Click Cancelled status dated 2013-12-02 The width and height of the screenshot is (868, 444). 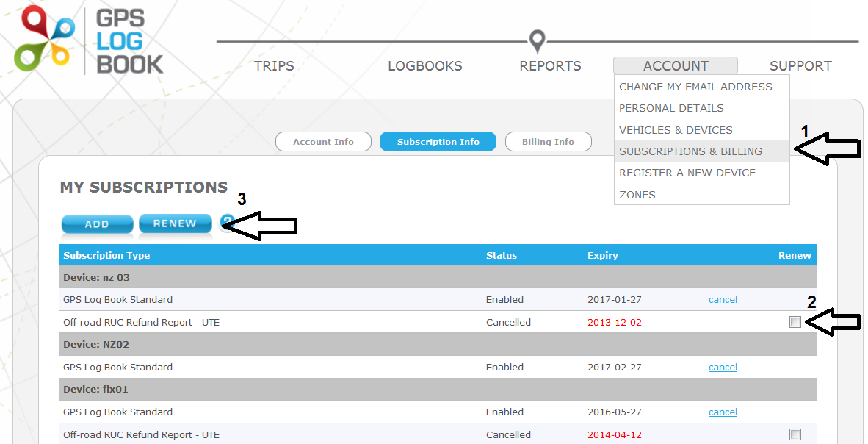[x=508, y=322]
